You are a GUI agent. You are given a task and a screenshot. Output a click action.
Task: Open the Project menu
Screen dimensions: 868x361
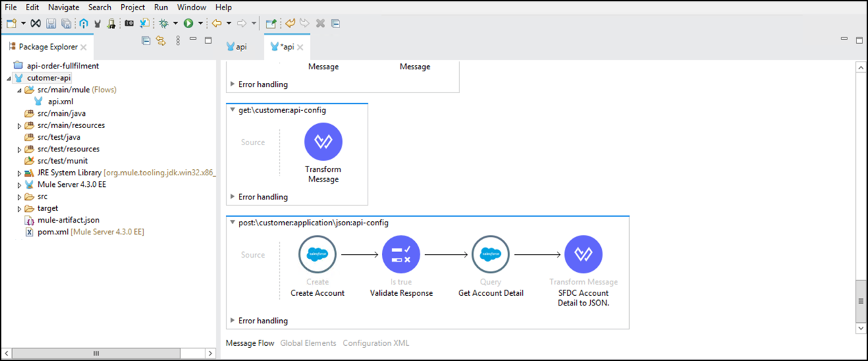[x=133, y=7]
